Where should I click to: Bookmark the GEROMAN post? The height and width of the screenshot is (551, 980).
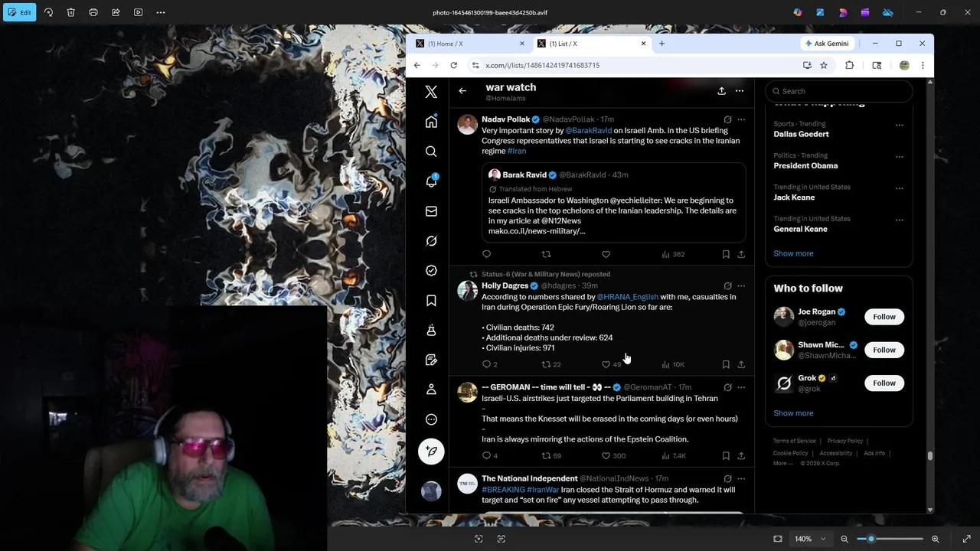coord(726,456)
